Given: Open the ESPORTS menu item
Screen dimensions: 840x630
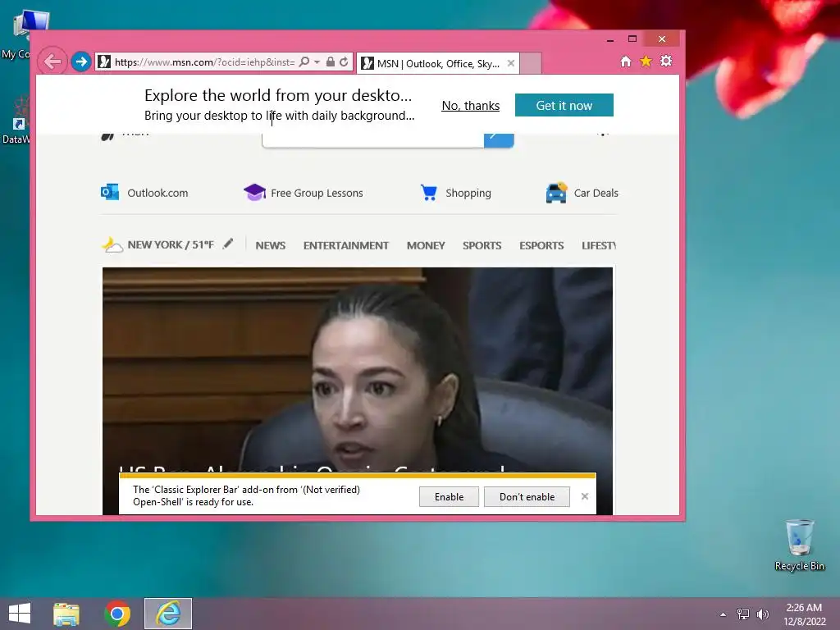Looking at the screenshot, I should 541,245.
